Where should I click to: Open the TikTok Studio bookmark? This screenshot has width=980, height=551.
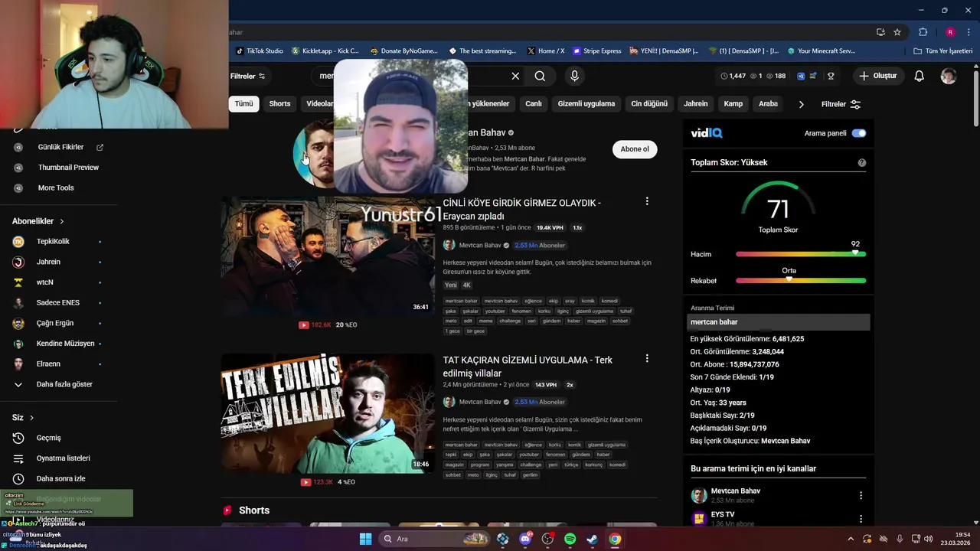click(x=260, y=51)
